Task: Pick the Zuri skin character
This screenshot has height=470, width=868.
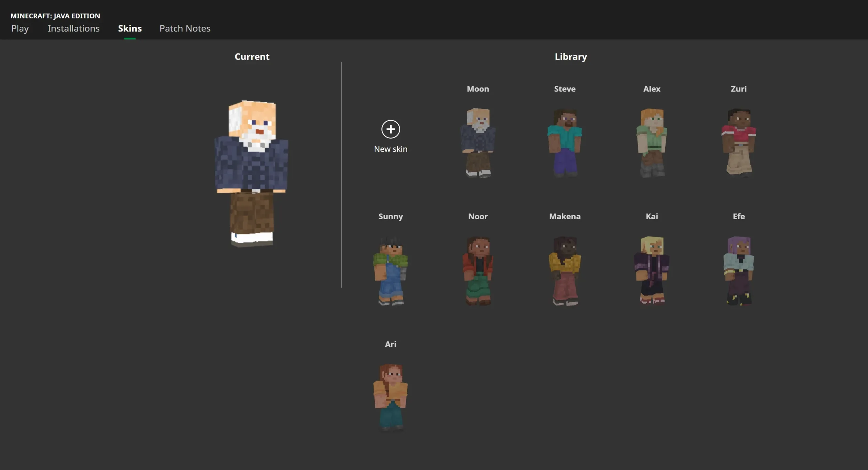Action: click(x=738, y=143)
